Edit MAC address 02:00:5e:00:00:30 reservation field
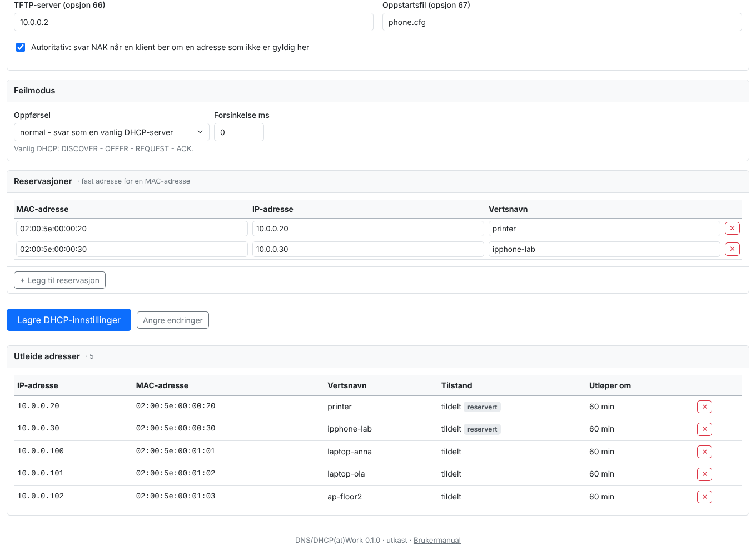This screenshot has width=756, height=545. click(x=132, y=249)
